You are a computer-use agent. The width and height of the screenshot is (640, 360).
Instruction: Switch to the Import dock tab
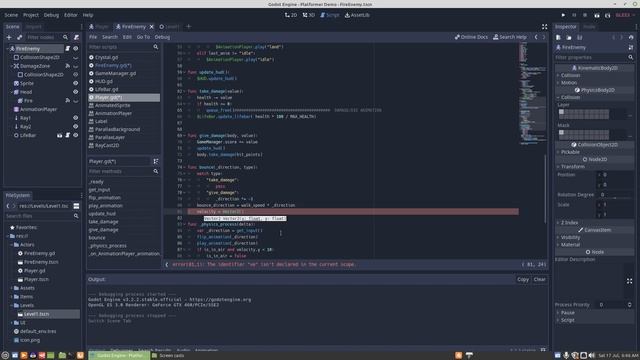tap(33, 27)
